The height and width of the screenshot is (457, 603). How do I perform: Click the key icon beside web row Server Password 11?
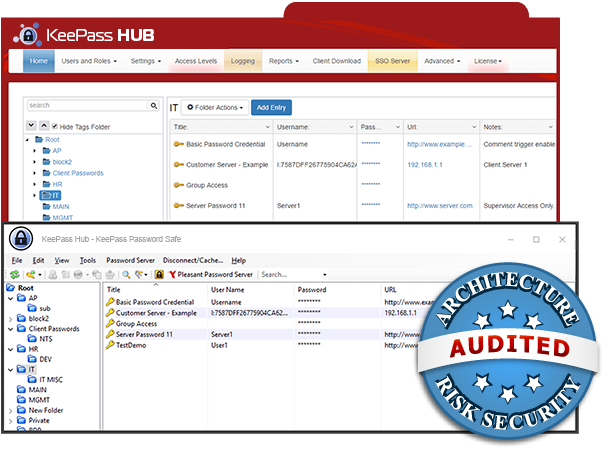pos(178,205)
